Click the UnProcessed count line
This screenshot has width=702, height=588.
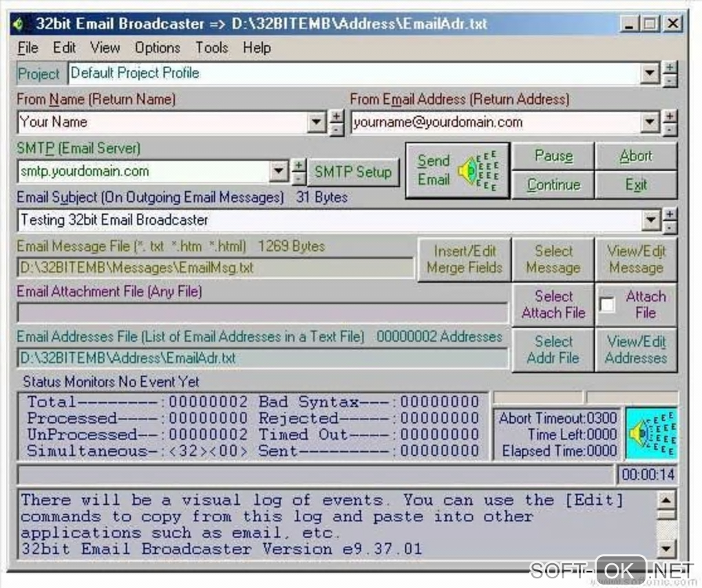(x=137, y=435)
